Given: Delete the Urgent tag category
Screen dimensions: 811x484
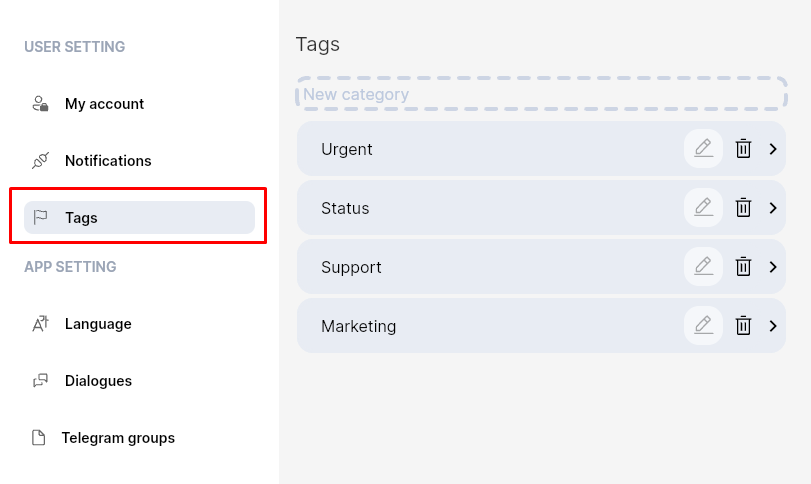Looking at the screenshot, I should 743,149.
